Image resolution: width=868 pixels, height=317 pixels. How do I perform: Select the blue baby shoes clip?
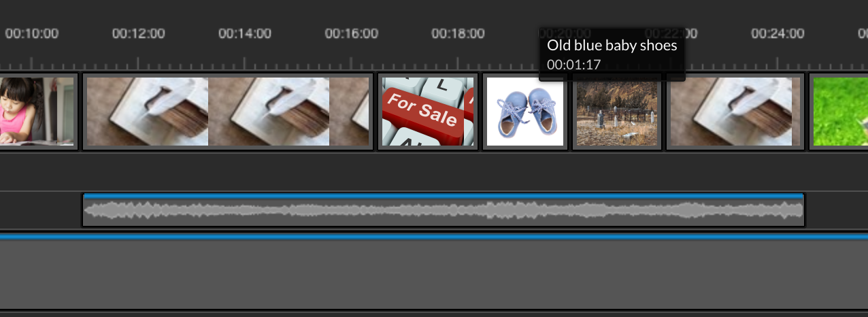point(525,112)
